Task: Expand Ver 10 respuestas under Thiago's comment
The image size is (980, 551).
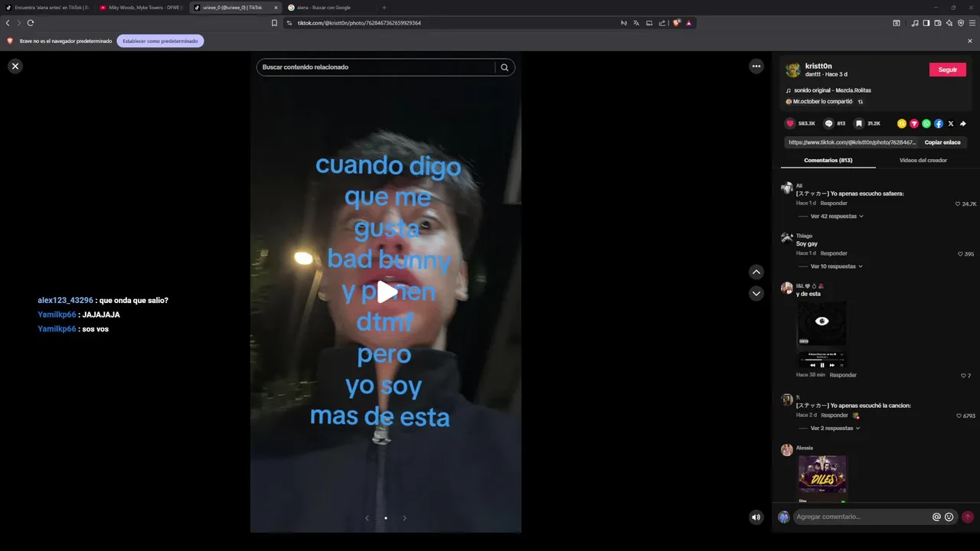Action: point(837,266)
